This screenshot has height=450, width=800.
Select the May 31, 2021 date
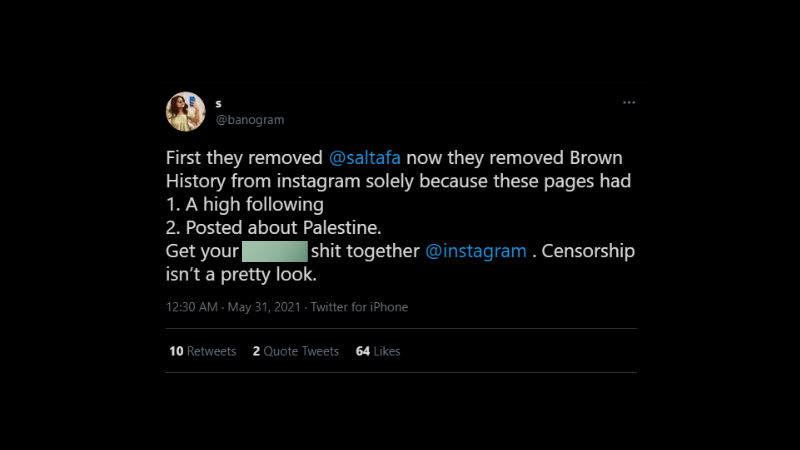pyautogui.click(x=264, y=307)
